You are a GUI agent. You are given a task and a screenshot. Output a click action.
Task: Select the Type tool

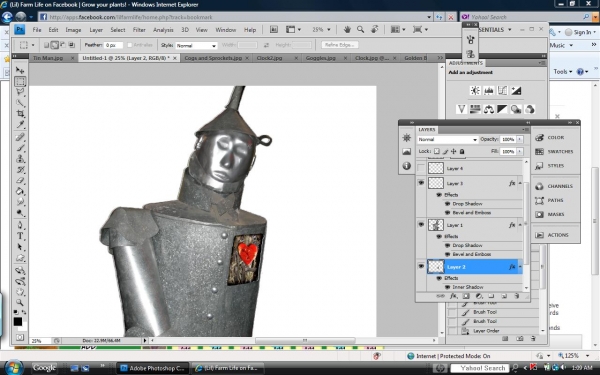pyautogui.click(x=20, y=236)
